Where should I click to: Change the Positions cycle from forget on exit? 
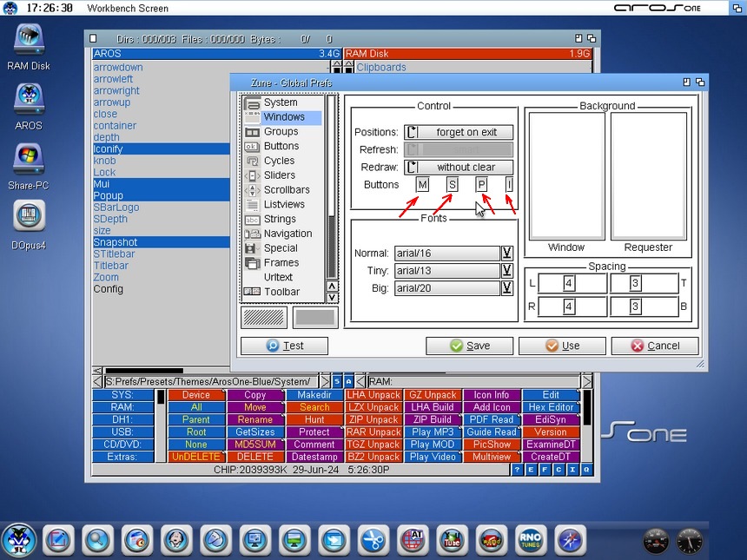point(459,132)
